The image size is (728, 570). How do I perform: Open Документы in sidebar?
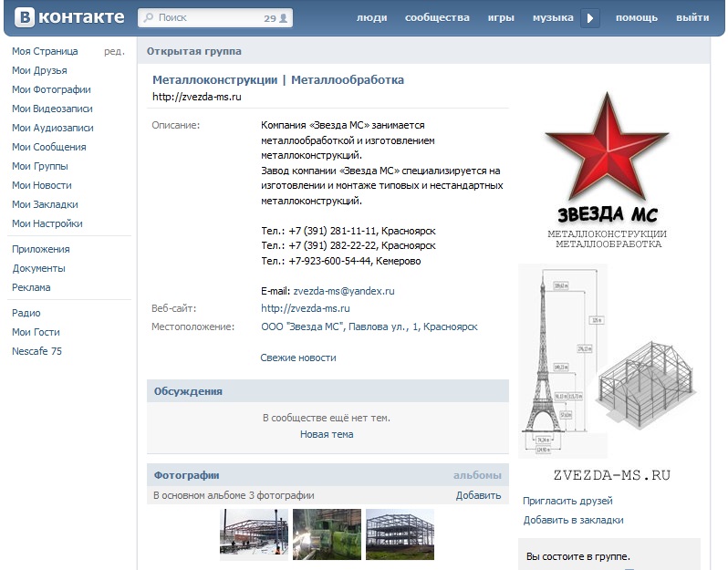tap(38, 268)
